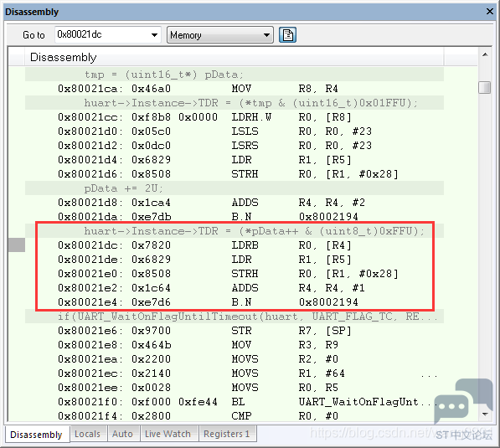Click the scroll down arrow

coord(485,415)
